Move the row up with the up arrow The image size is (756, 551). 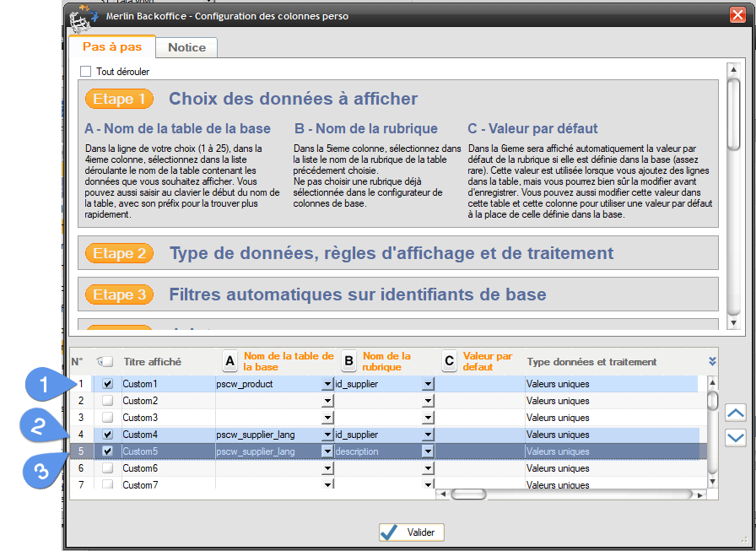[x=735, y=413]
